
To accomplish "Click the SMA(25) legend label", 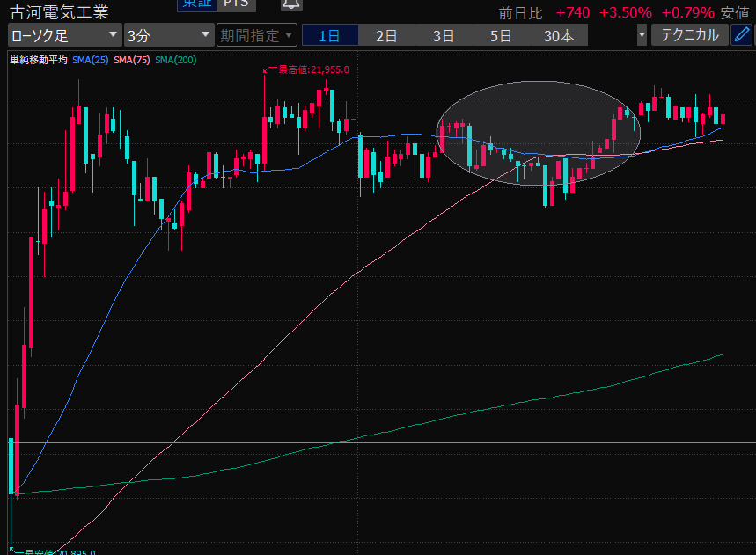I will (x=91, y=60).
